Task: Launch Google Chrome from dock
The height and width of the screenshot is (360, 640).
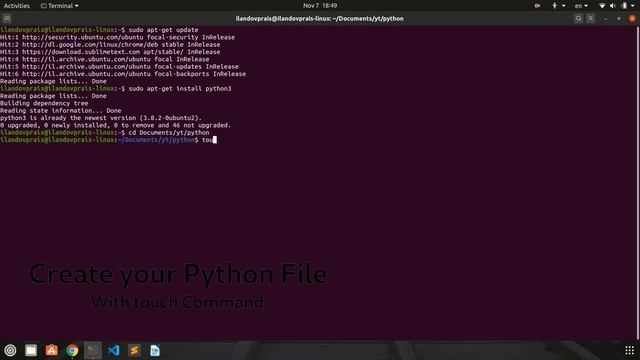Action: pyautogui.click(x=72, y=350)
